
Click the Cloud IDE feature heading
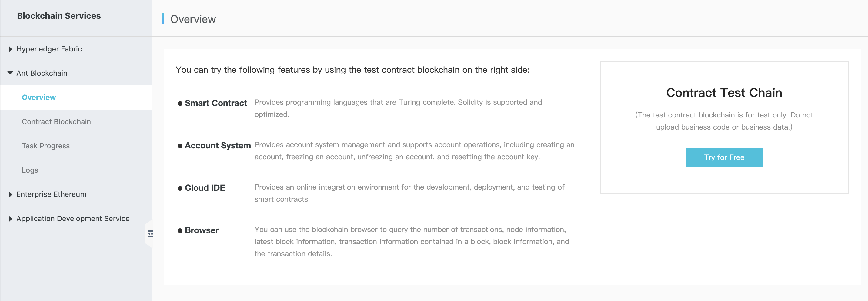point(205,188)
